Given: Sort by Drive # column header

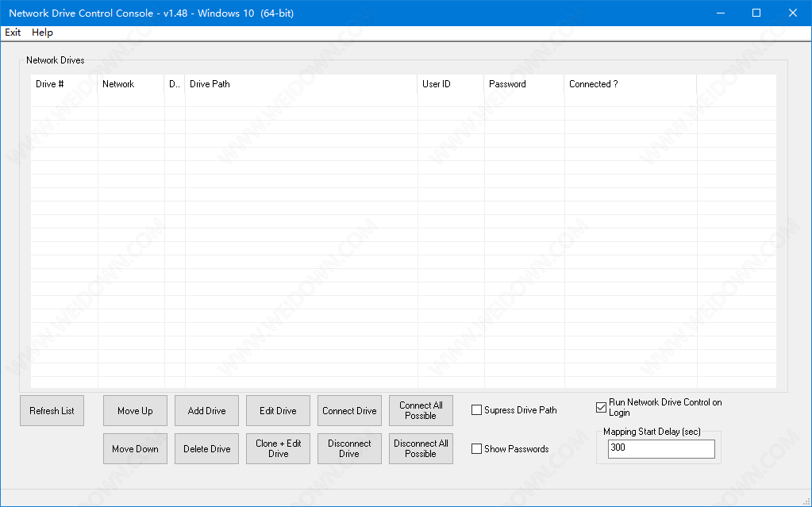Looking at the screenshot, I should click(x=64, y=84).
